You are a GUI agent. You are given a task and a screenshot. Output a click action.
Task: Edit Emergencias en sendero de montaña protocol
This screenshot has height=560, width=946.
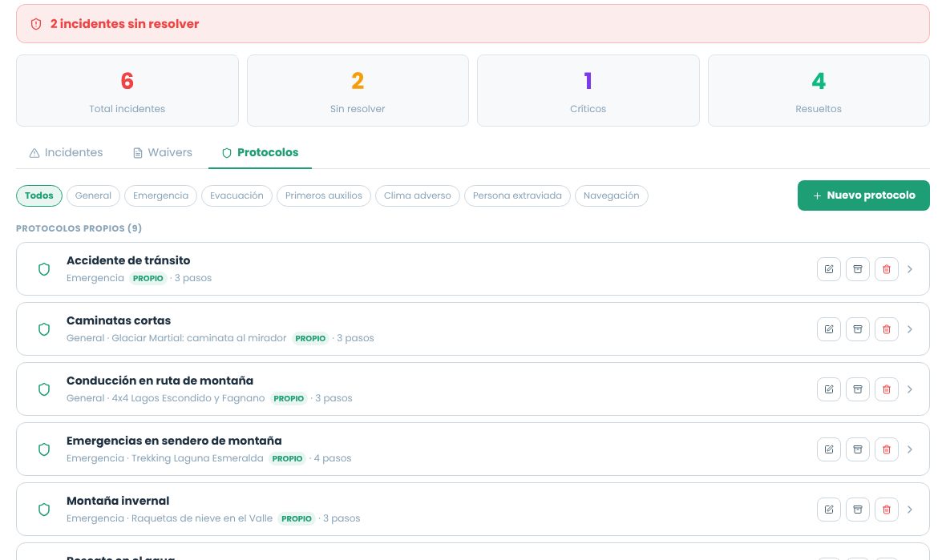coord(829,449)
